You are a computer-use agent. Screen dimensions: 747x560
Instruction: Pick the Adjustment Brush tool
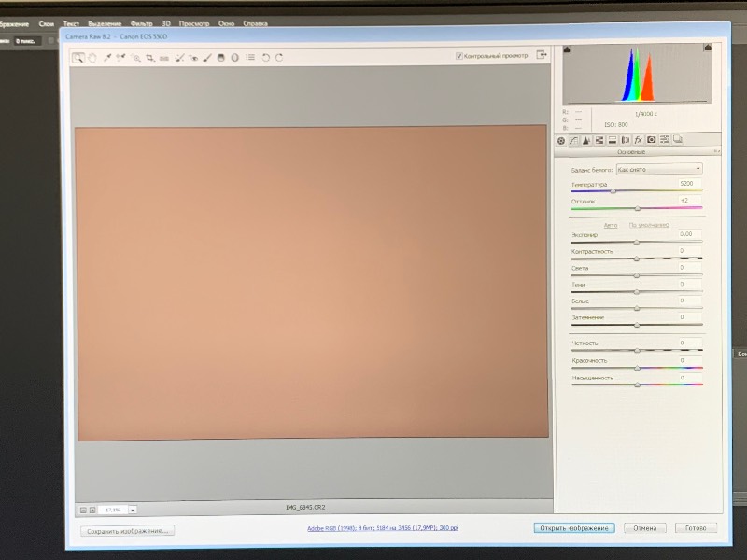point(207,58)
